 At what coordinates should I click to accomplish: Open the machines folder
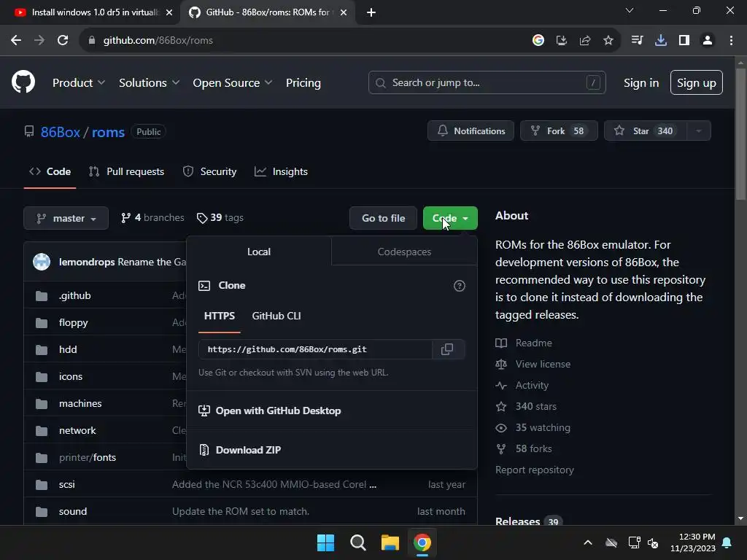(x=80, y=403)
